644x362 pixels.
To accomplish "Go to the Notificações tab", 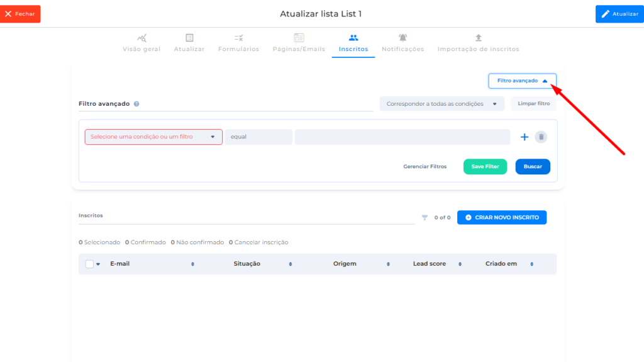I will (402, 43).
